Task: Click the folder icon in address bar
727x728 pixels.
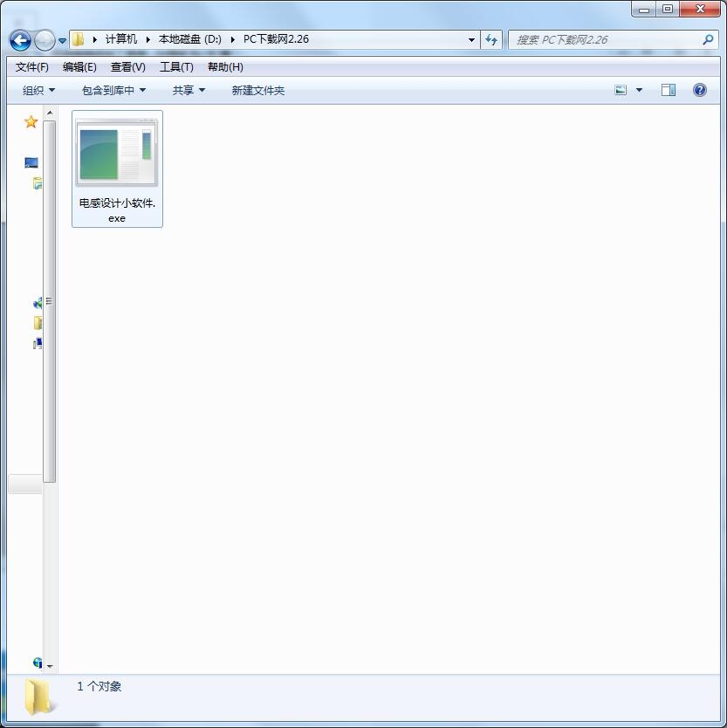Action: (79, 39)
